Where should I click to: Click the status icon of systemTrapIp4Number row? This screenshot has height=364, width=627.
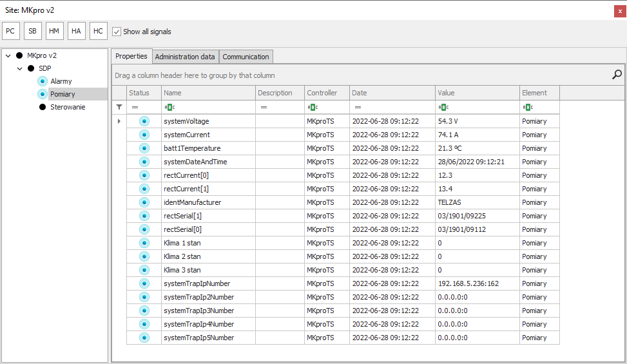click(x=144, y=324)
